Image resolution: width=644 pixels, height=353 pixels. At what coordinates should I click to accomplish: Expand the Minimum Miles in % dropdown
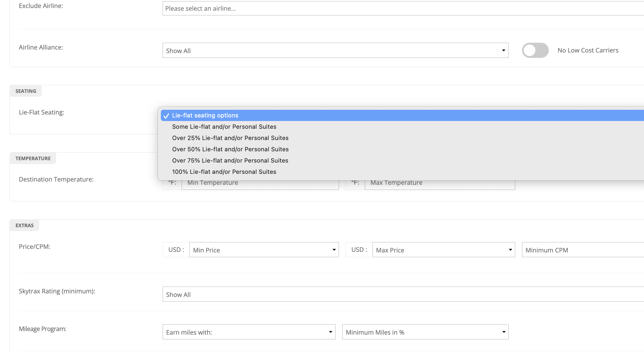[x=425, y=332]
